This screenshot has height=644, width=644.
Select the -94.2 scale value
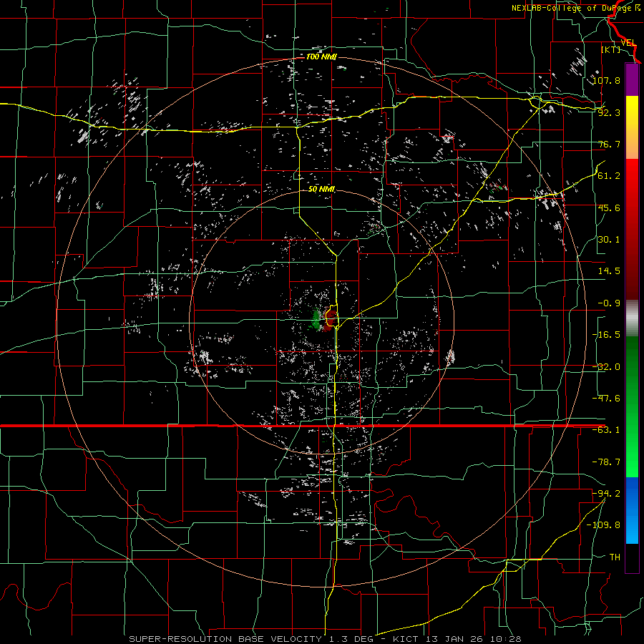point(607,494)
